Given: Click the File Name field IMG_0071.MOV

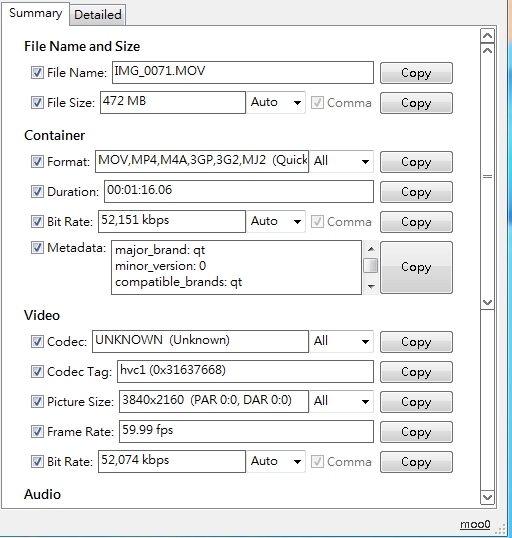Looking at the screenshot, I should (x=243, y=72).
